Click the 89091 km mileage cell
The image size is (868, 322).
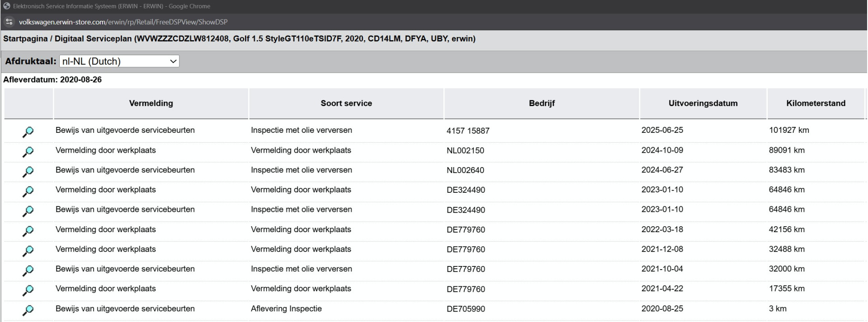[x=787, y=150]
